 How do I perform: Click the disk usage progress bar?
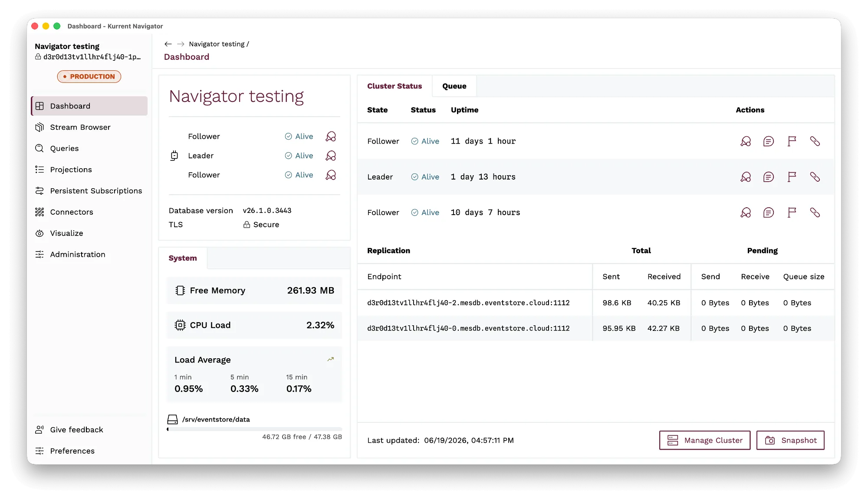pyautogui.click(x=254, y=429)
